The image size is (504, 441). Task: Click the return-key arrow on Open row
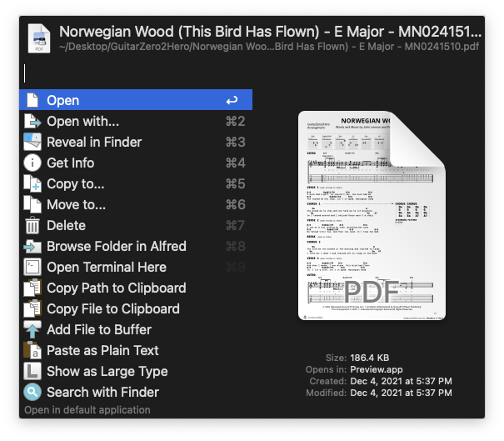232,100
